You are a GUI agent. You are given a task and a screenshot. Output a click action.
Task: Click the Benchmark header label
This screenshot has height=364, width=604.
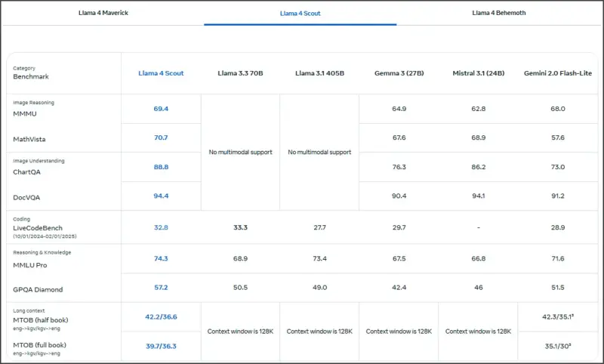coord(31,77)
